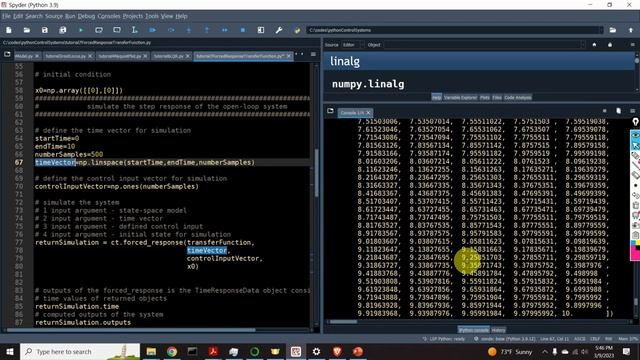Open Chrome from the taskbar

pos(172,351)
